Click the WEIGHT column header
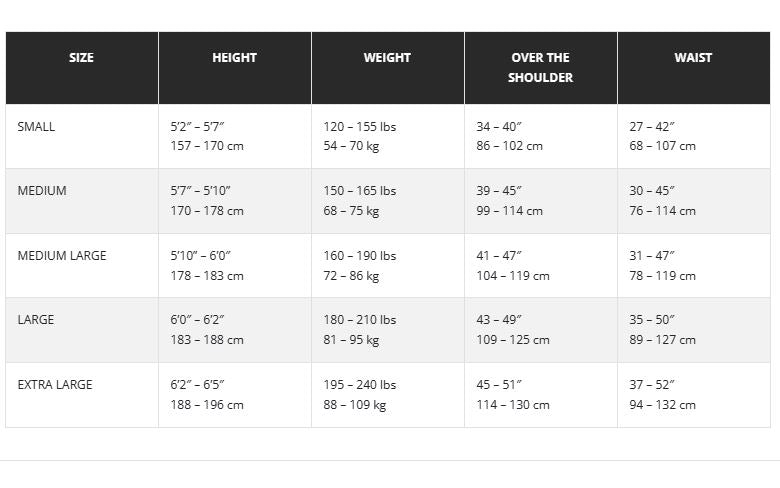 pos(387,58)
